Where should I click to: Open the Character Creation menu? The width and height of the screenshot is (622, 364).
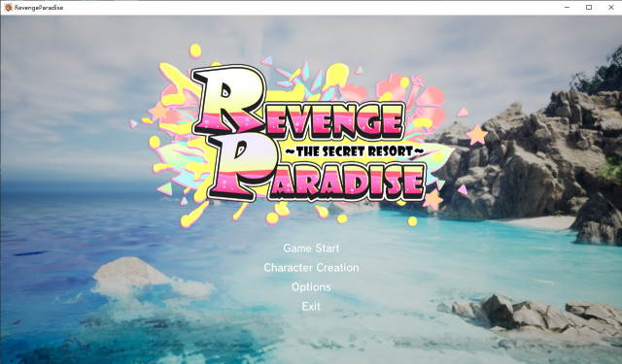click(x=311, y=268)
